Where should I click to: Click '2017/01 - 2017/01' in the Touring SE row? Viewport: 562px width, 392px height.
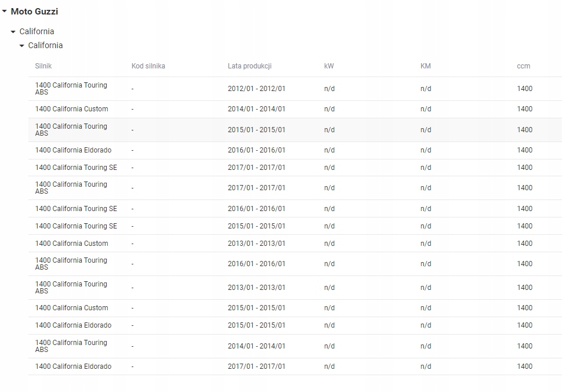pyautogui.click(x=256, y=168)
